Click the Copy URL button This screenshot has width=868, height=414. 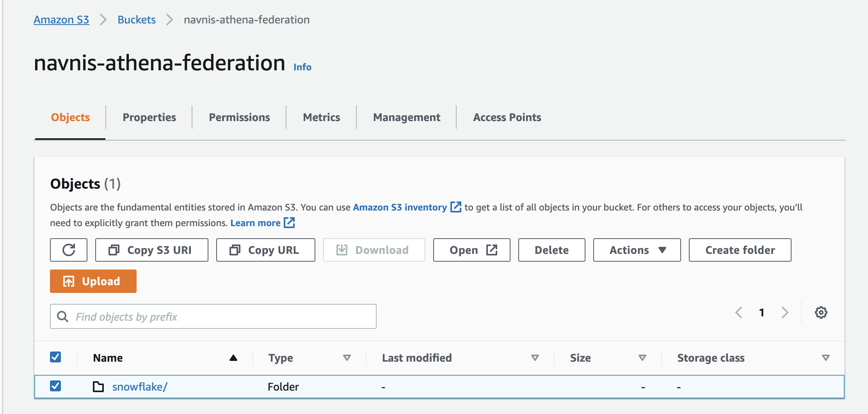[265, 250]
